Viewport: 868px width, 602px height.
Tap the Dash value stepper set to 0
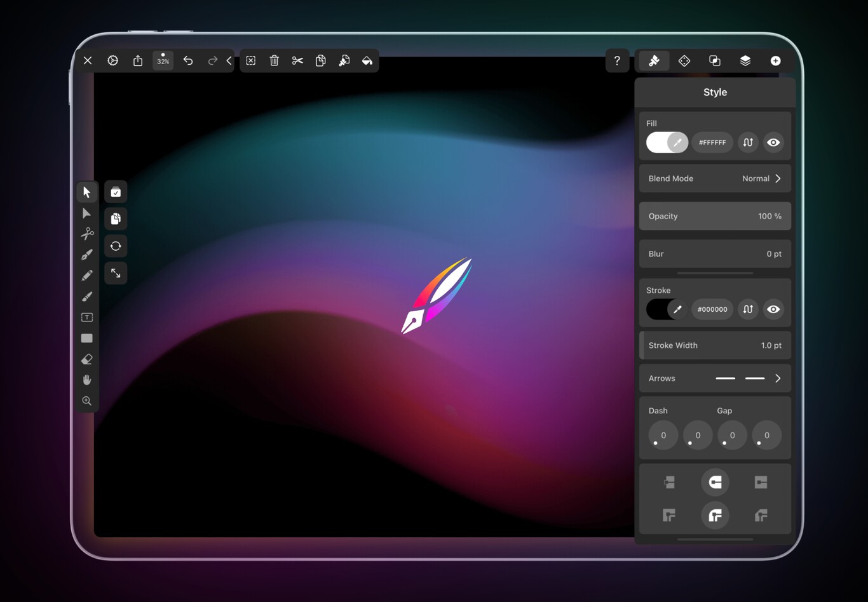coord(663,435)
